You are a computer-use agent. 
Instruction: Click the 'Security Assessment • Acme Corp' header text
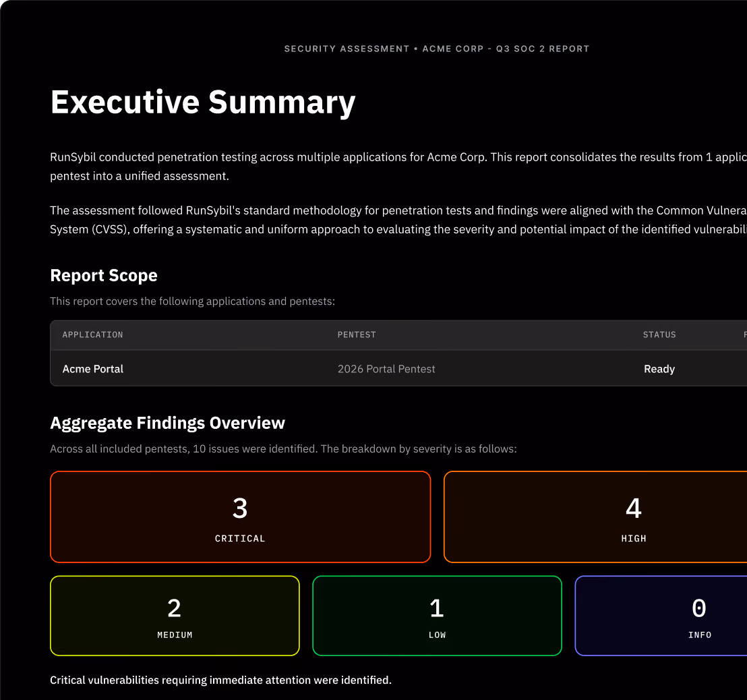pos(437,49)
